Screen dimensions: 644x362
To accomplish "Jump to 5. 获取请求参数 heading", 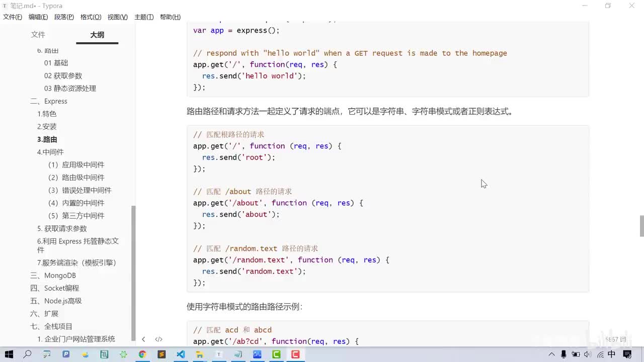I will (62, 228).
